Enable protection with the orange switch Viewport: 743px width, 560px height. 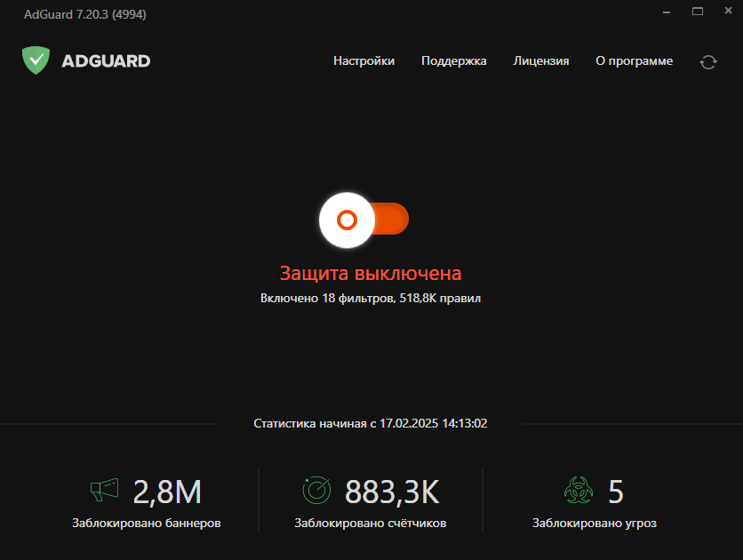tap(364, 219)
